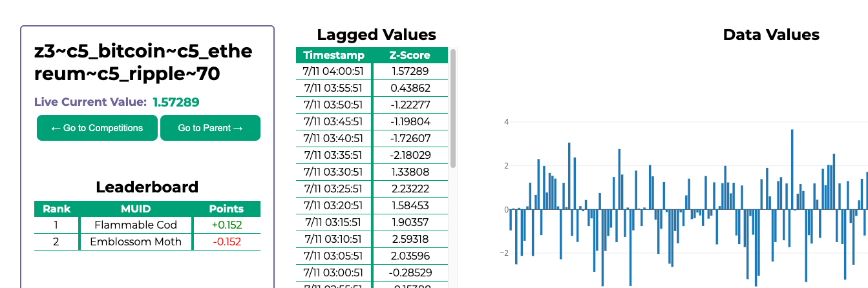868x288 pixels.
Task: Click the 2.59318 z-score cell
Action: click(410, 239)
